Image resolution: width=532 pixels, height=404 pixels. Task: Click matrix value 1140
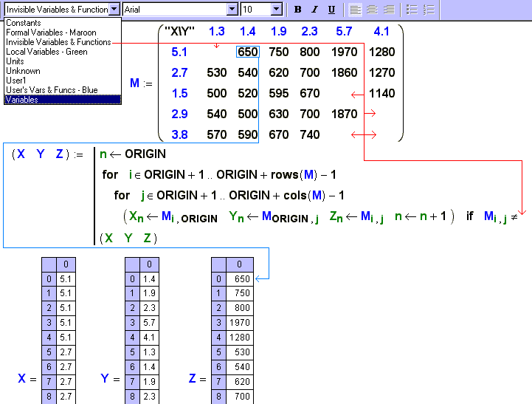(x=381, y=93)
